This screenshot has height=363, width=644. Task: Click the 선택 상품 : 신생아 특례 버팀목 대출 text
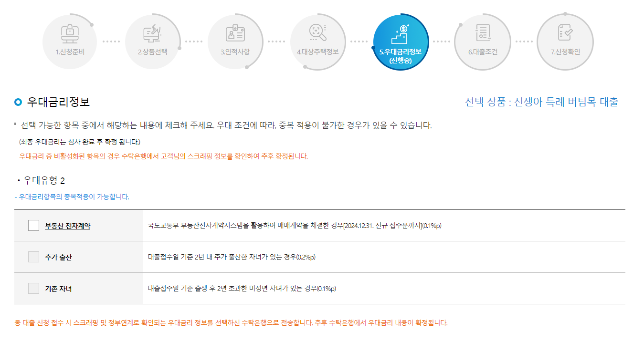pos(541,102)
